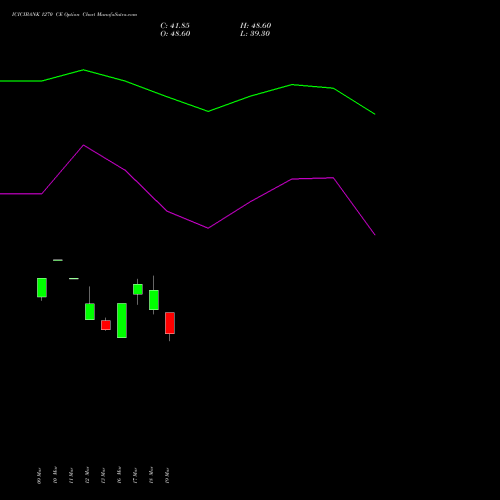Click the 16 Mar date axis label
500x500 pixels.
(x=119, y=475)
